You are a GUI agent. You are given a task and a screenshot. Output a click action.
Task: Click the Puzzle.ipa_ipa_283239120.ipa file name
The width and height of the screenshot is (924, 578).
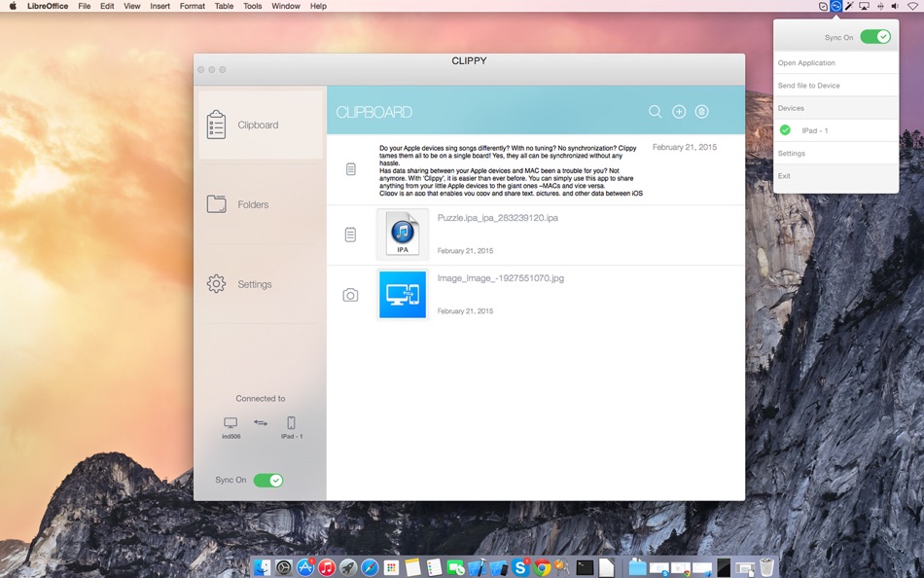pyautogui.click(x=497, y=218)
